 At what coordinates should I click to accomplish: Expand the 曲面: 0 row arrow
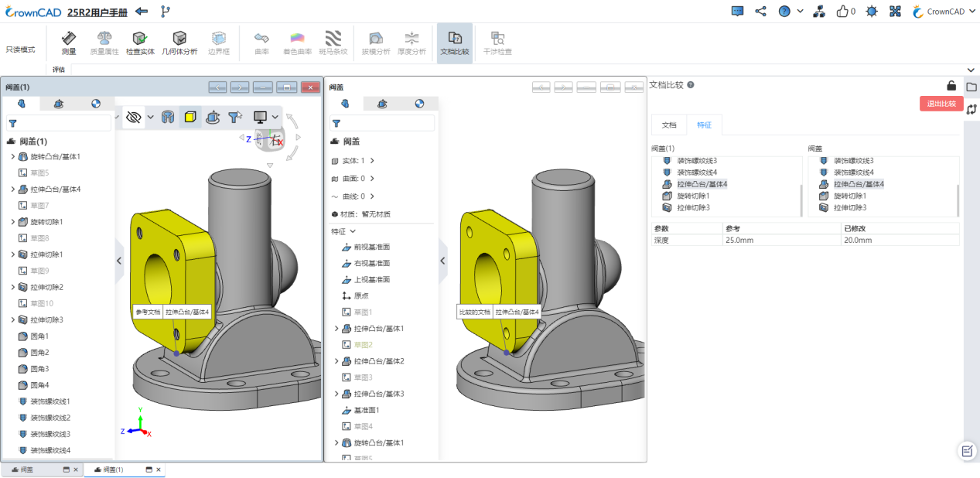click(372, 179)
